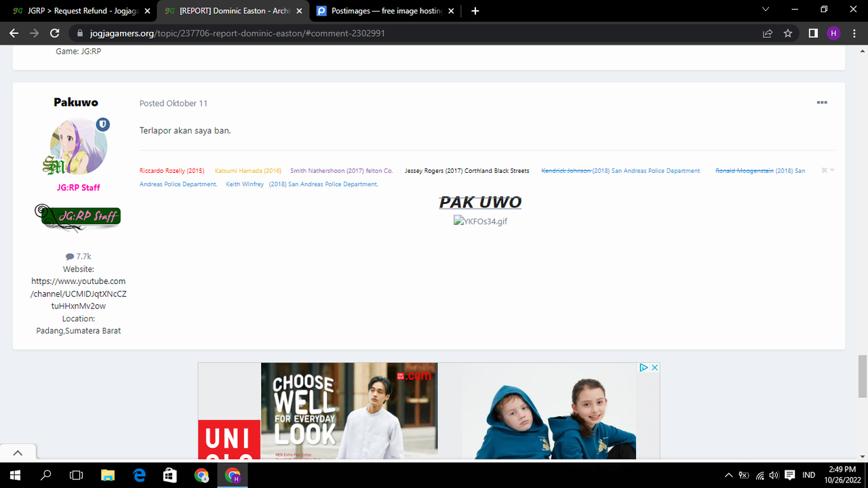Viewport: 868px width, 488px height.
Task: Open Pakuwo's 7.7k post count
Action: tap(79, 256)
